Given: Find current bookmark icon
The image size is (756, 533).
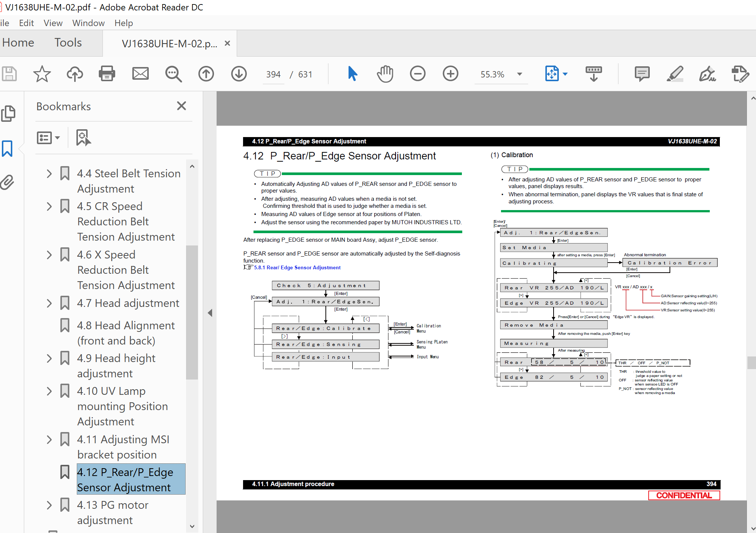Looking at the screenshot, I should 83,138.
